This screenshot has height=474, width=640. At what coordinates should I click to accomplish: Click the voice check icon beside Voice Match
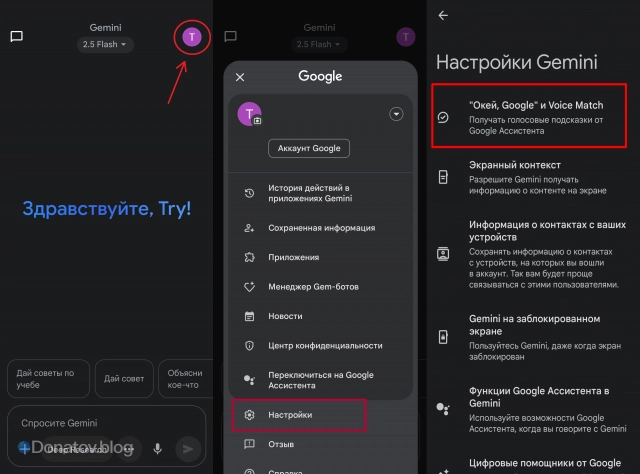[x=443, y=118]
